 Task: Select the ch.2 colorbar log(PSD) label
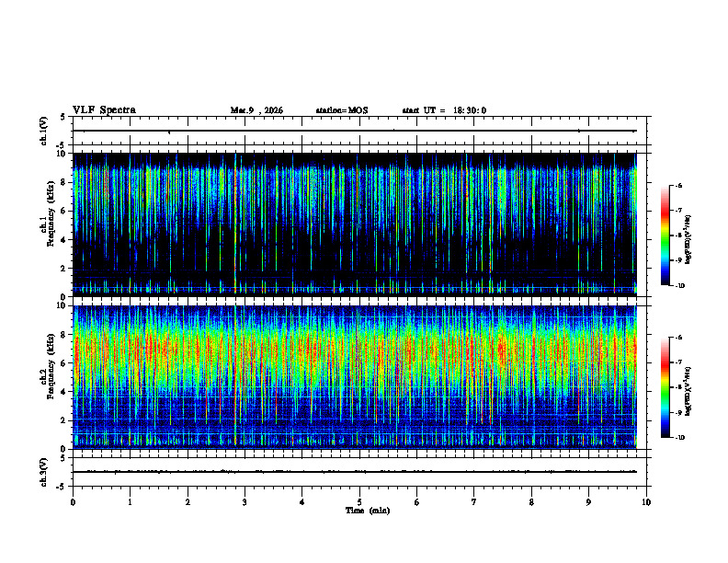coord(688,391)
